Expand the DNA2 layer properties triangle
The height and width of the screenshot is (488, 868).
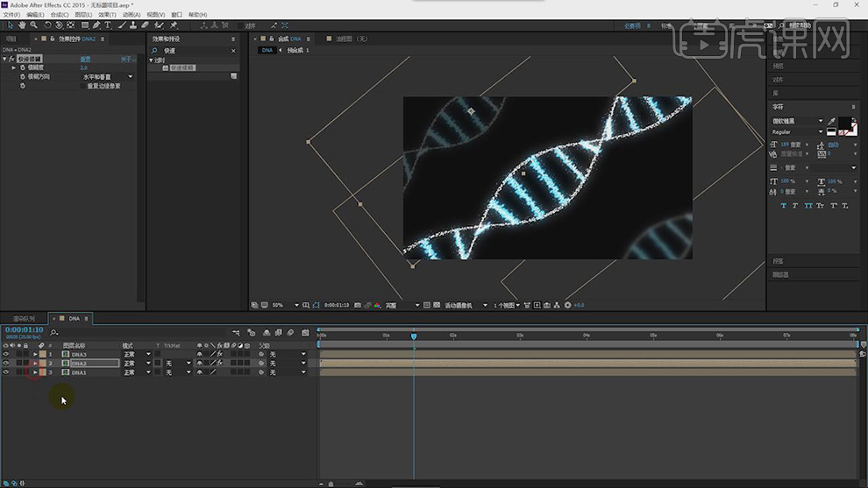pyautogui.click(x=35, y=363)
